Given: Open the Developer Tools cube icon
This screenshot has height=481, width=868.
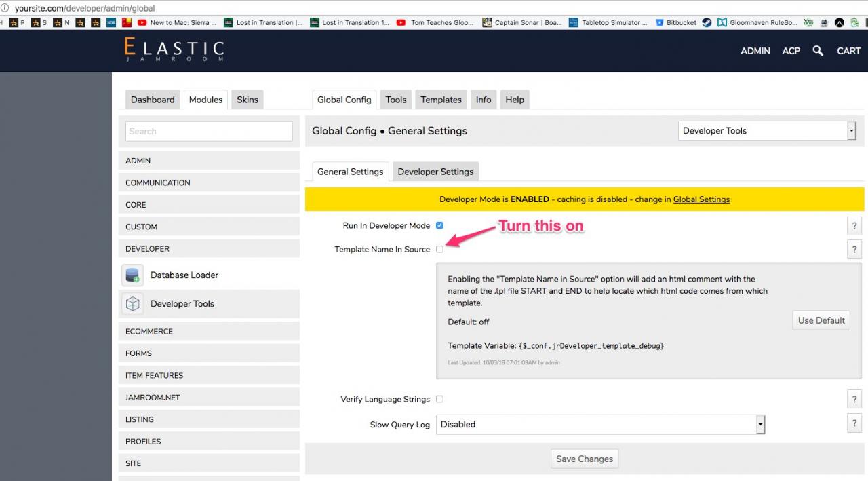Looking at the screenshot, I should (x=133, y=304).
